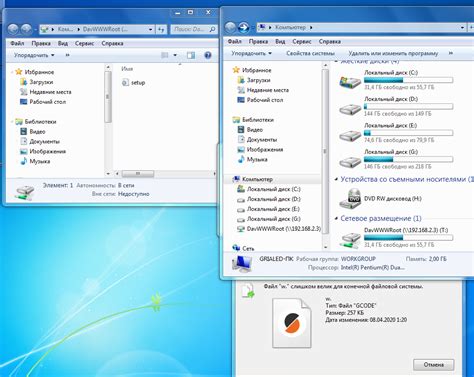
Task: Sort by the Имя column header
Action: point(127,69)
